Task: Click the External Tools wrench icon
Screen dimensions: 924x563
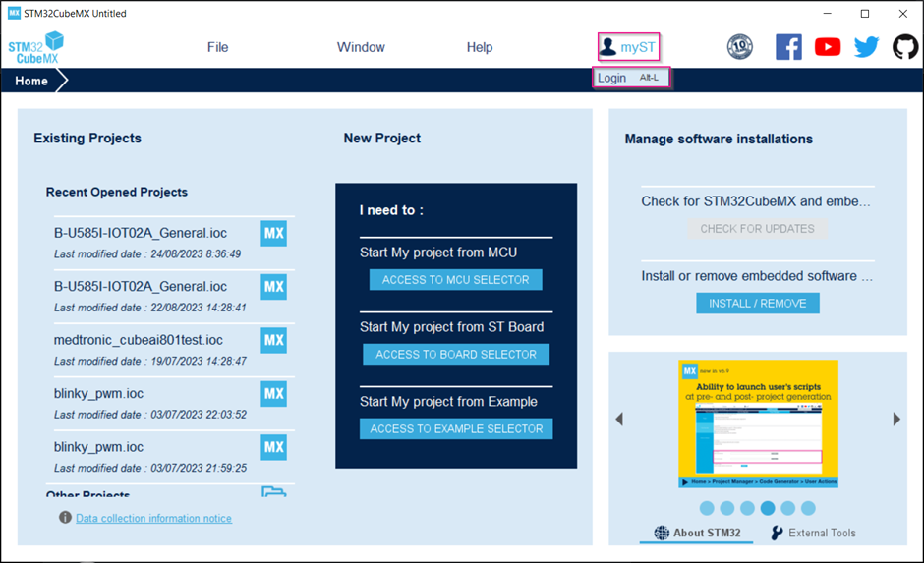Action: [x=778, y=533]
